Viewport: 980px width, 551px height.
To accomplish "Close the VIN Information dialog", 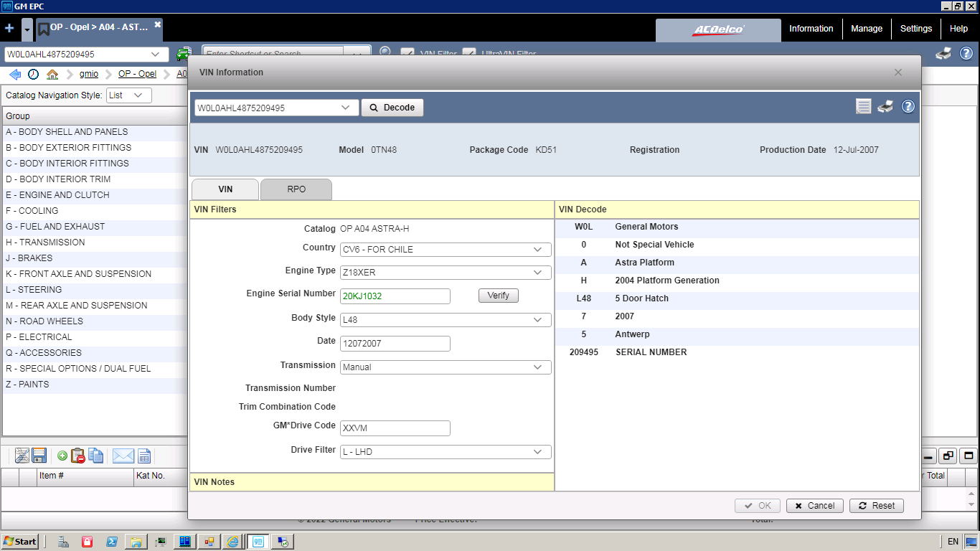I will pos(898,72).
